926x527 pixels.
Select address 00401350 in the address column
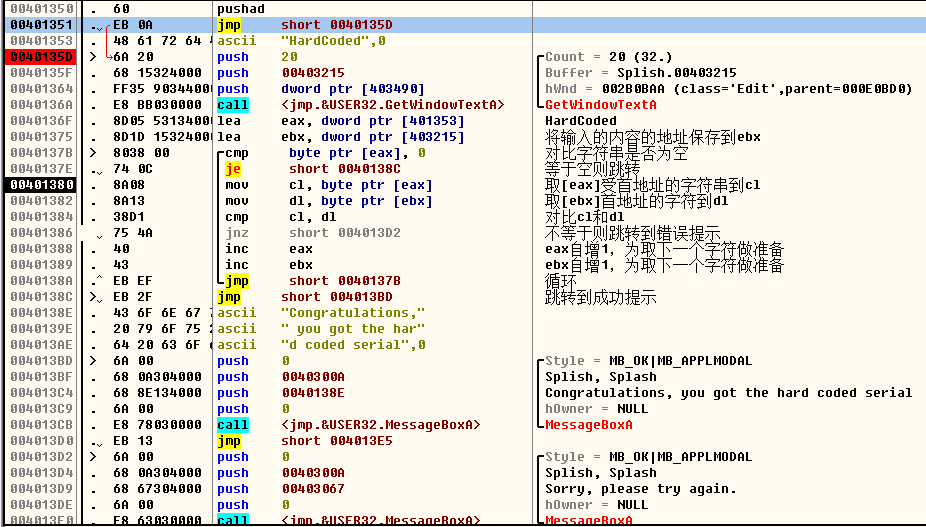click(42, 9)
